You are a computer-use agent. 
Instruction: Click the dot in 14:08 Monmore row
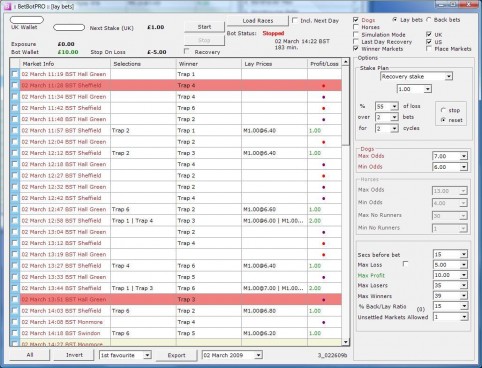pyautogui.click(x=323, y=322)
